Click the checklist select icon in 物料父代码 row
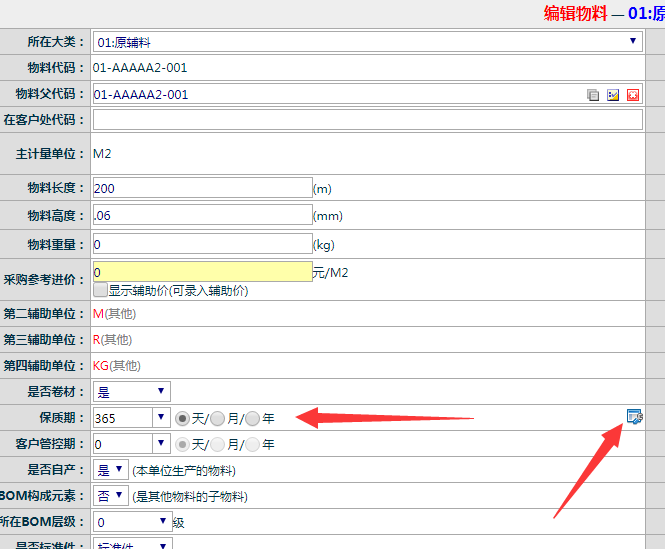Screen dimensions: 665x549 [613, 95]
